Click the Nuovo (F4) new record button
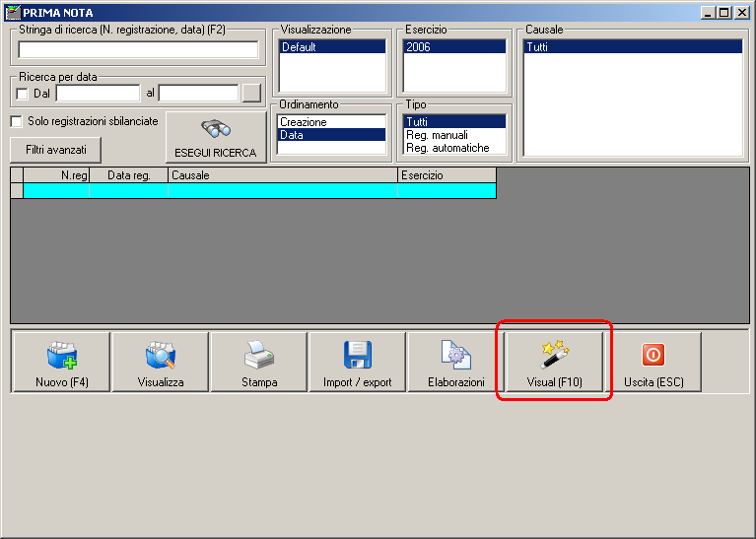This screenshot has height=539, width=756. tap(62, 362)
